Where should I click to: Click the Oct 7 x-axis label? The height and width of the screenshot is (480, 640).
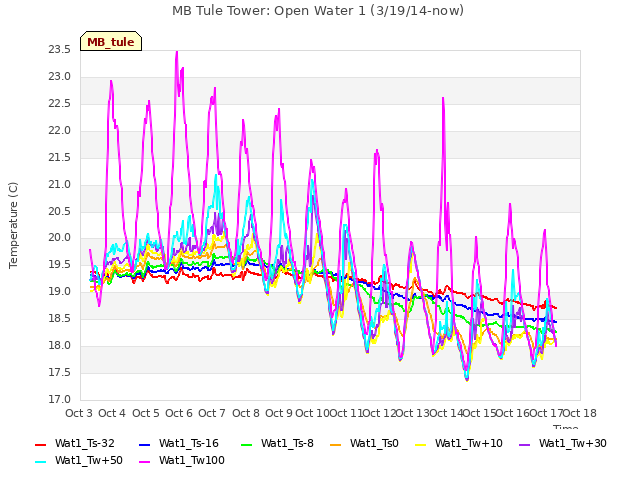tap(212, 413)
